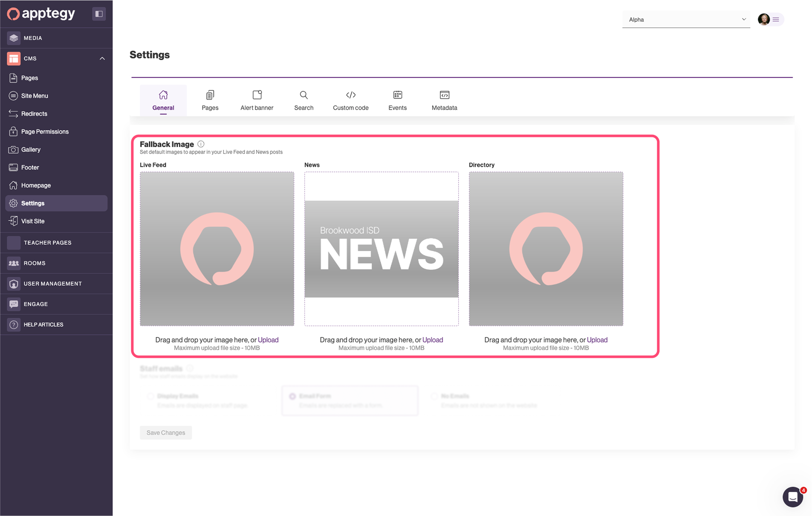
Task: Open the Alpha organization dropdown
Action: click(x=686, y=20)
